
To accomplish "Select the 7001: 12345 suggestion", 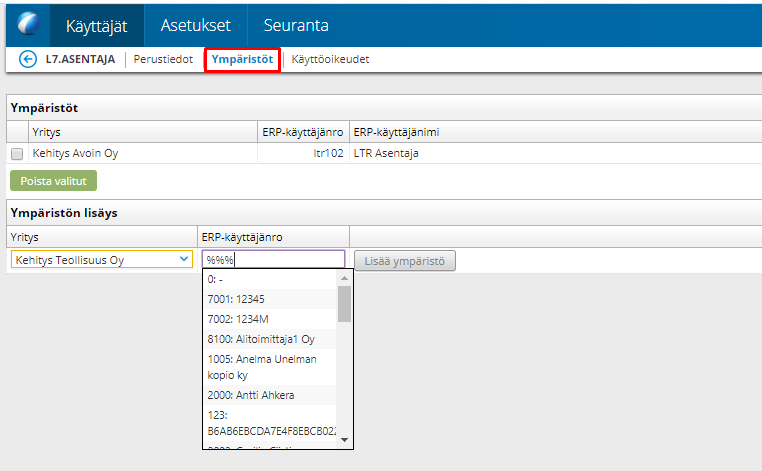I will point(270,299).
